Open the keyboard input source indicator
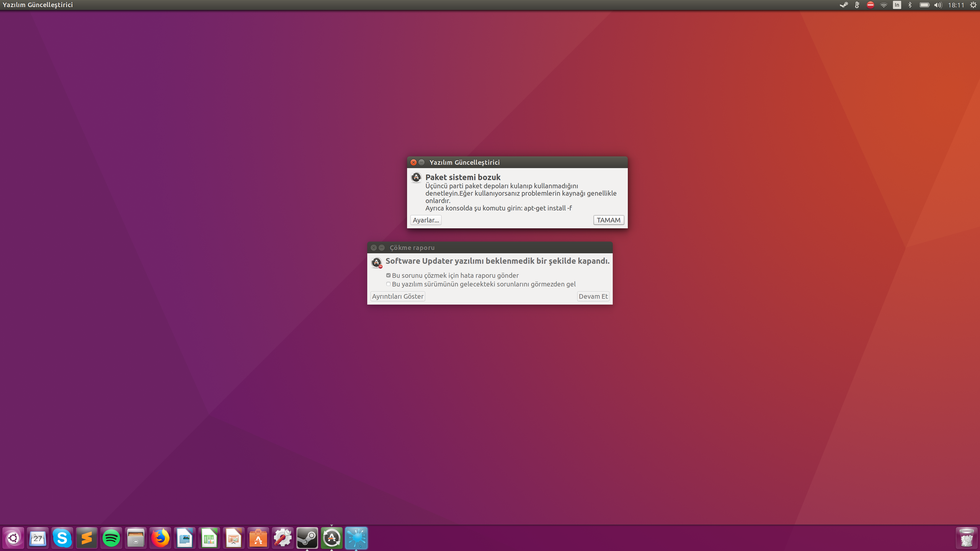This screenshot has width=980, height=551. [897, 5]
